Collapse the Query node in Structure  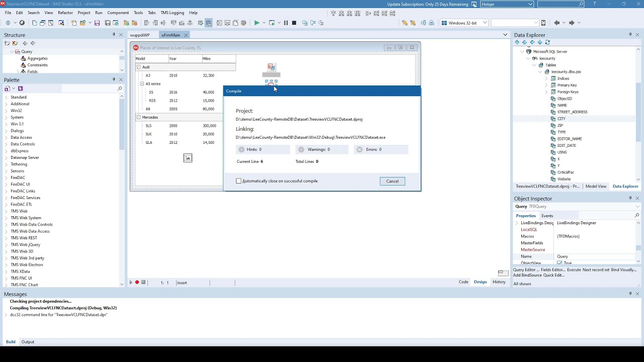click(12, 51)
